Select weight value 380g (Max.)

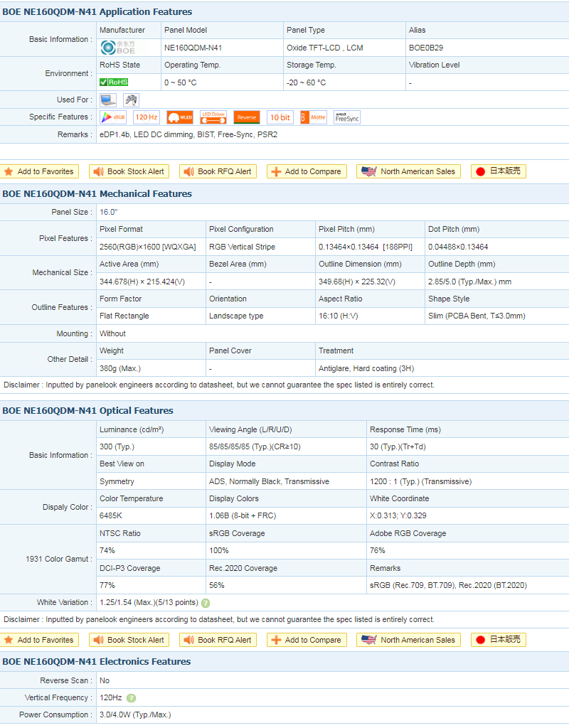point(119,369)
